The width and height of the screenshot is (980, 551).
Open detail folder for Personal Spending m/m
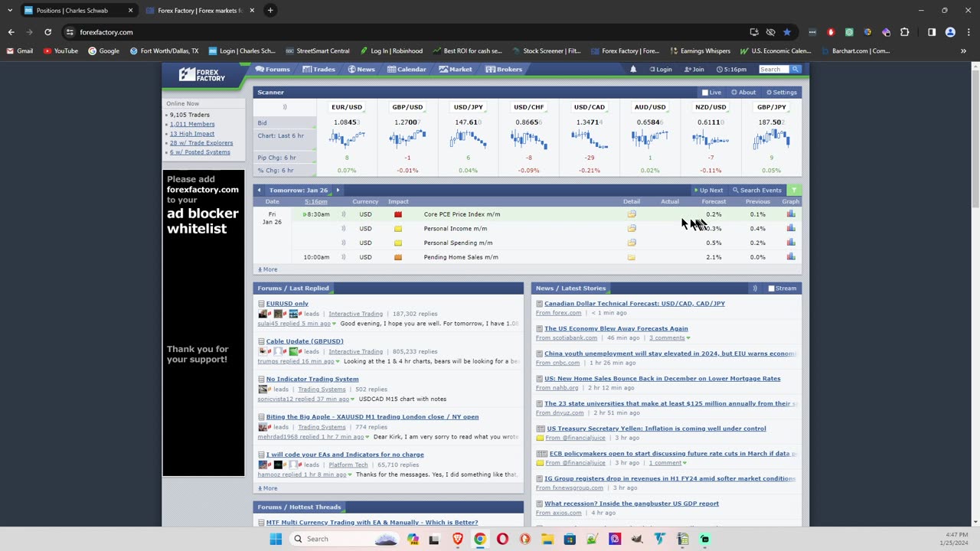coord(632,243)
